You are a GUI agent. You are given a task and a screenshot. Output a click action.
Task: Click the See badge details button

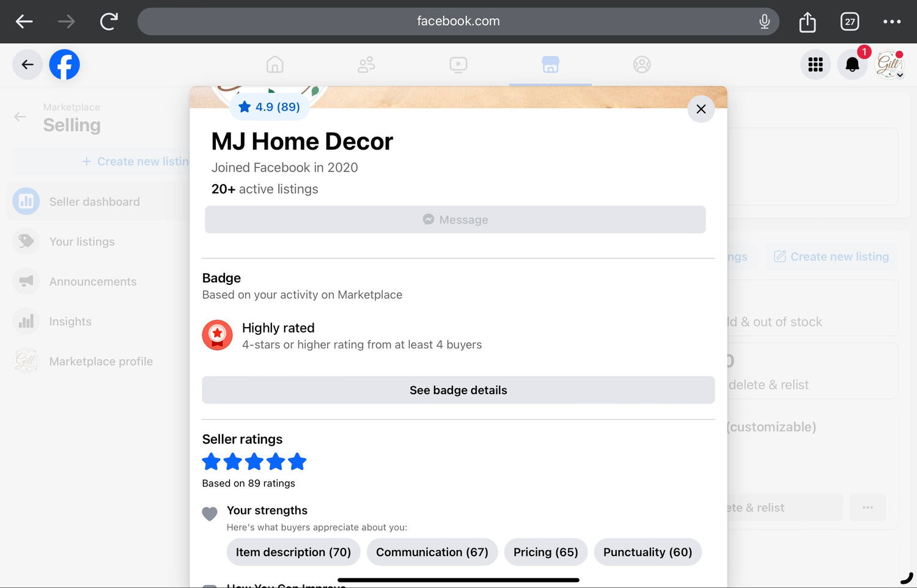458,390
